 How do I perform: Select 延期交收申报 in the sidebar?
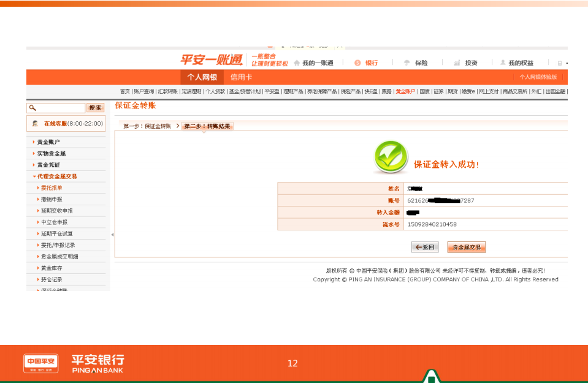[57, 211]
